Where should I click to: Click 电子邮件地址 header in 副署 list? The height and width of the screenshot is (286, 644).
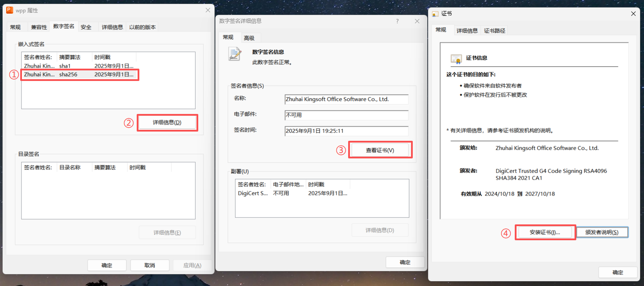click(288, 184)
